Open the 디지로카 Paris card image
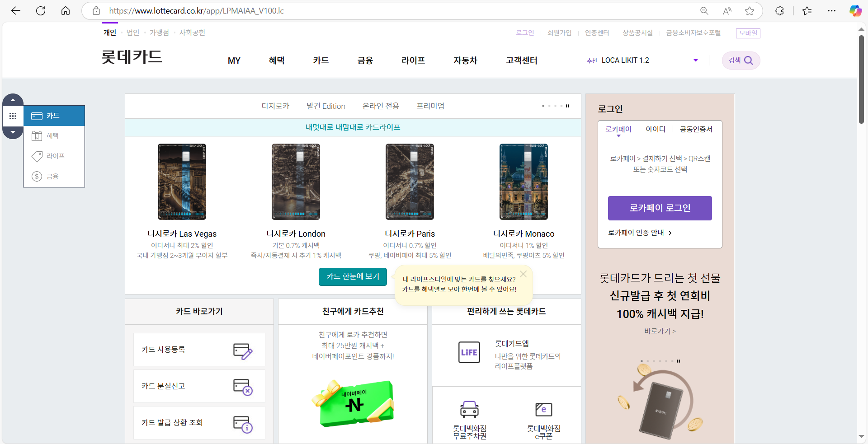The image size is (868, 444). (410, 182)
